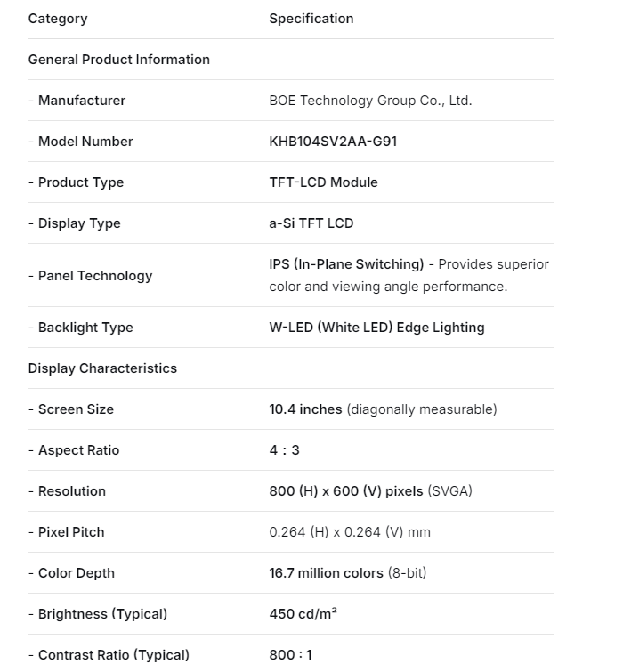Select the General Product Information heading
623x672 pixels.
pyautogui.click(x=119, y=60)
